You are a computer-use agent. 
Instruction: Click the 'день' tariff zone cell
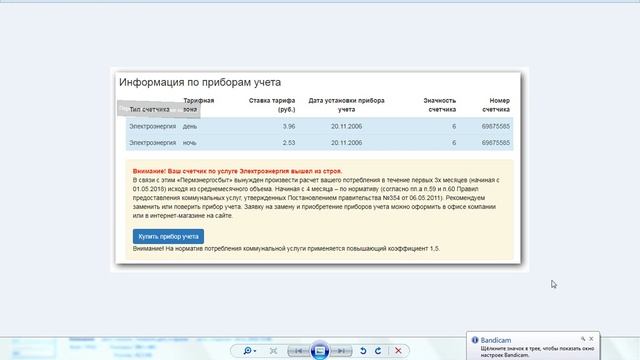click(x=190, y=127)
